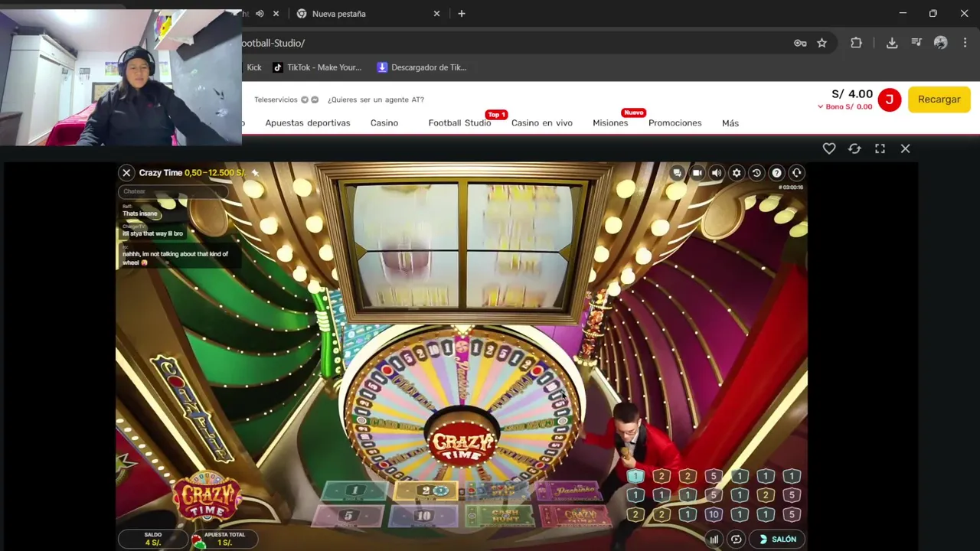The width and height of the screenshot is (980, 551).
Task: Open Chrome profile avatar
Action: coord(941,43)
